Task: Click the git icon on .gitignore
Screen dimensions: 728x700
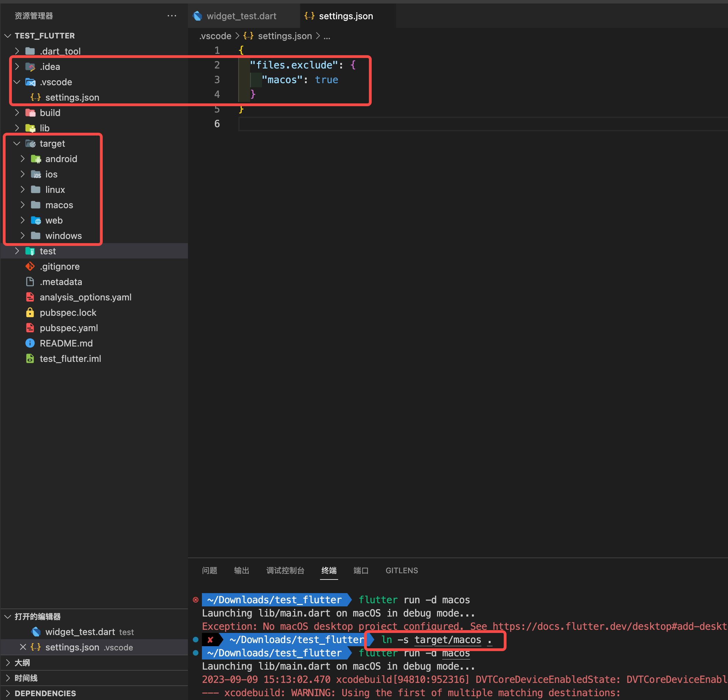Action: [x=30, y=266]
